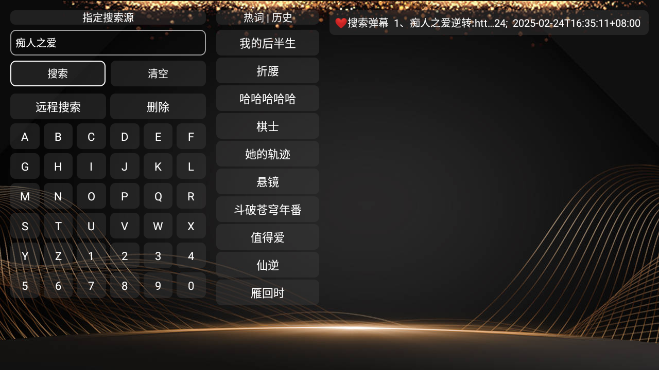
Task: Open 远程搜索 remote search
Action: tap(58, 107)
